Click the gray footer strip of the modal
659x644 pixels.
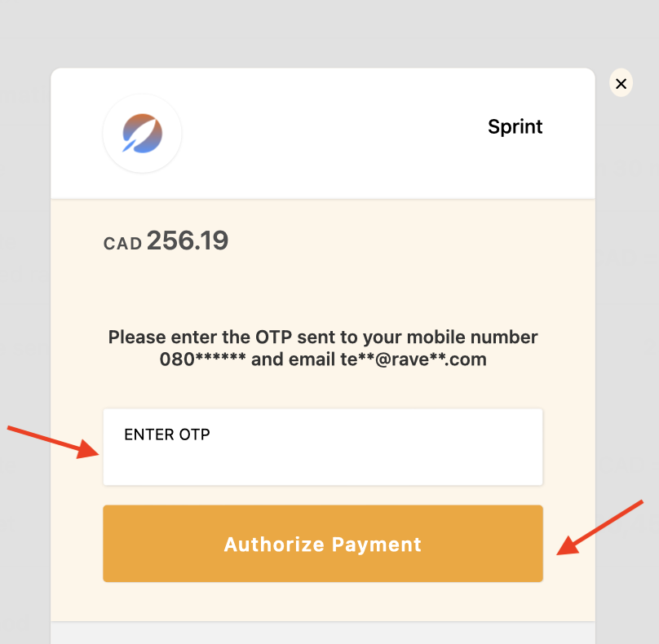323,633
